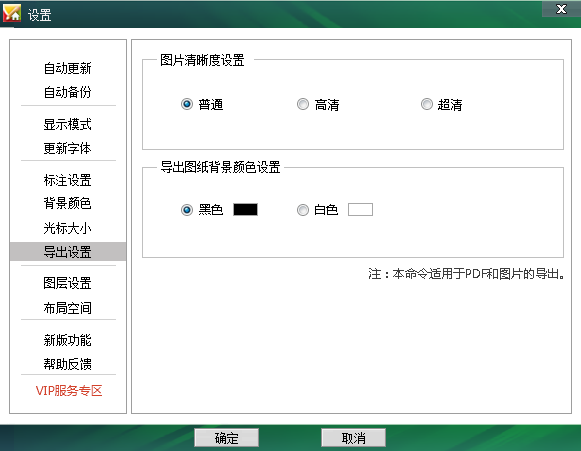Switch to 显示模式 settings
The height and width of the screenshot is (451, 581).
[x=67, y=124]
